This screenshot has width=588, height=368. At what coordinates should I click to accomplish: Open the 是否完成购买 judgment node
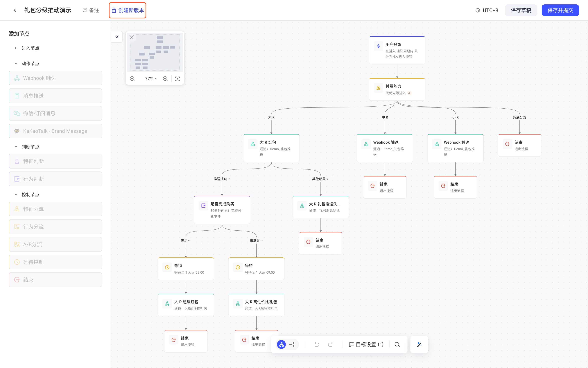[x=222, y=210]
